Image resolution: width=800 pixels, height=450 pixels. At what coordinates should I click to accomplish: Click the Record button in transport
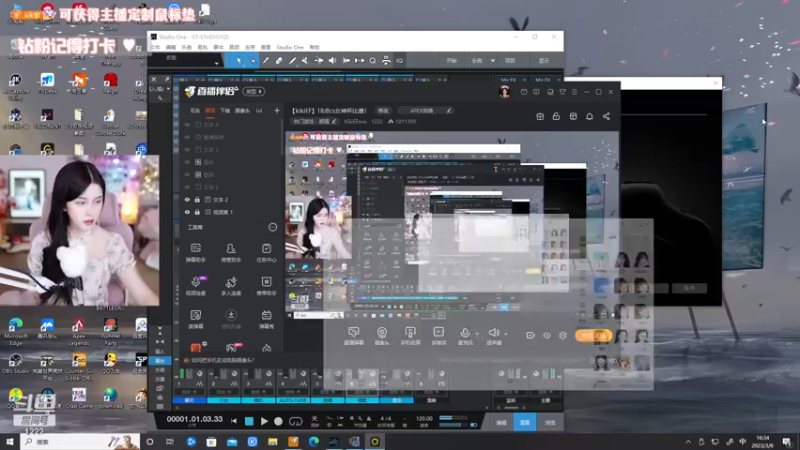[x=278, y=421]
